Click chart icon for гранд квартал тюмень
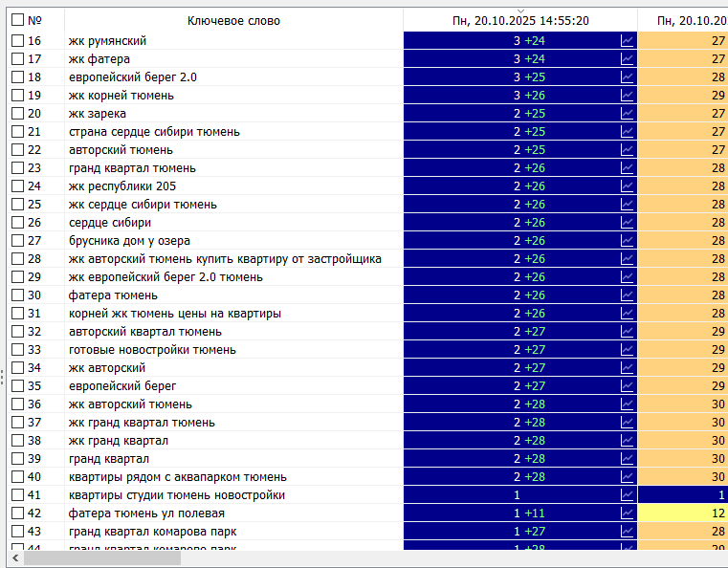This screenshot has height=568, width=728. coord(627,167)
